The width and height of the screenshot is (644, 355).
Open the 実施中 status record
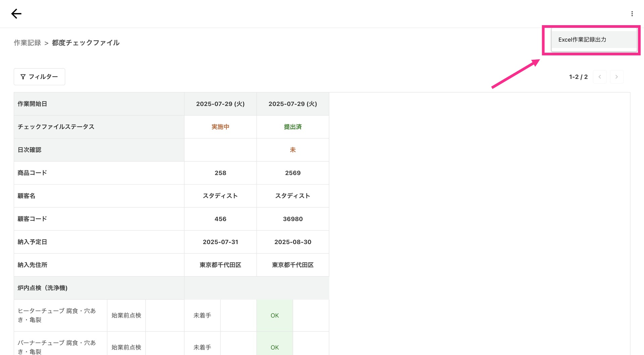220,127
